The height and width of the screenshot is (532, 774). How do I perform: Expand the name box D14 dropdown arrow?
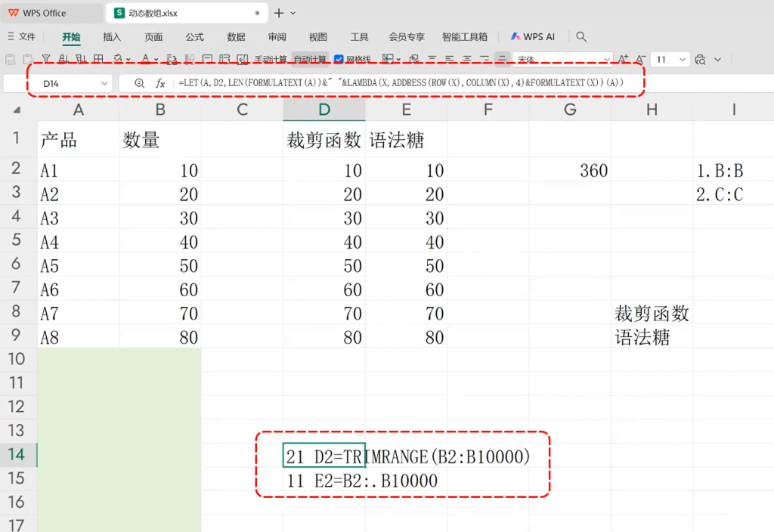[104, 83]
